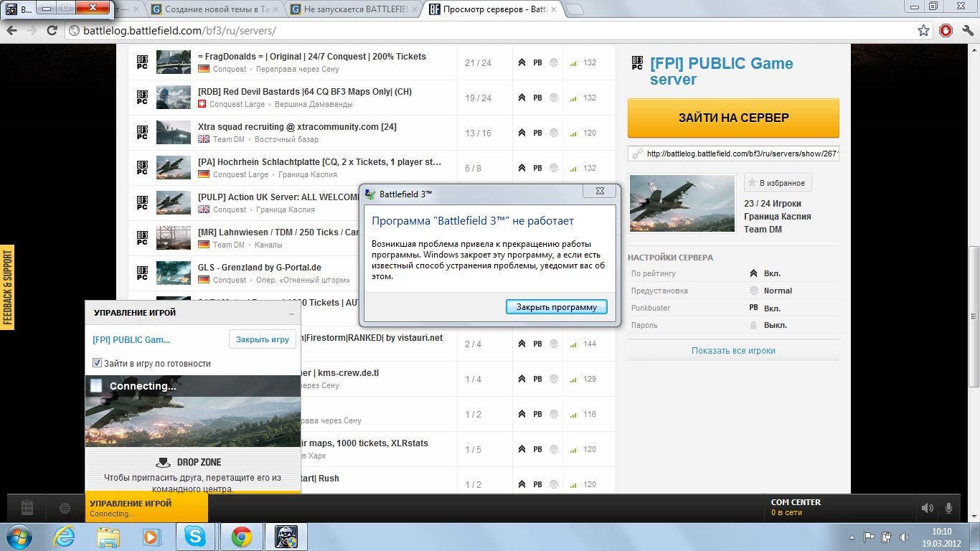Bookmark this page with the star icon
980x551 pixels.
tap(923, 31)
